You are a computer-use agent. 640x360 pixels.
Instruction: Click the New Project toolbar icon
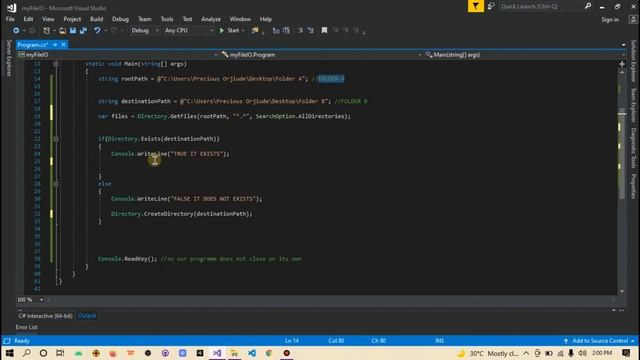pos(47,31)
